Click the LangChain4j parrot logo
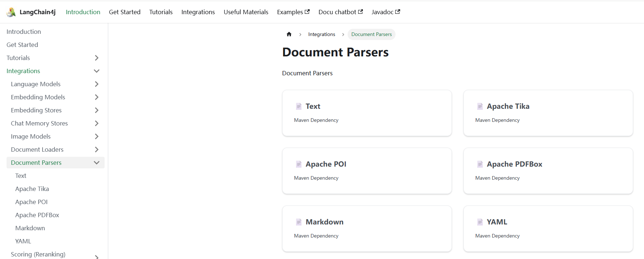 [x=11, y=12]
